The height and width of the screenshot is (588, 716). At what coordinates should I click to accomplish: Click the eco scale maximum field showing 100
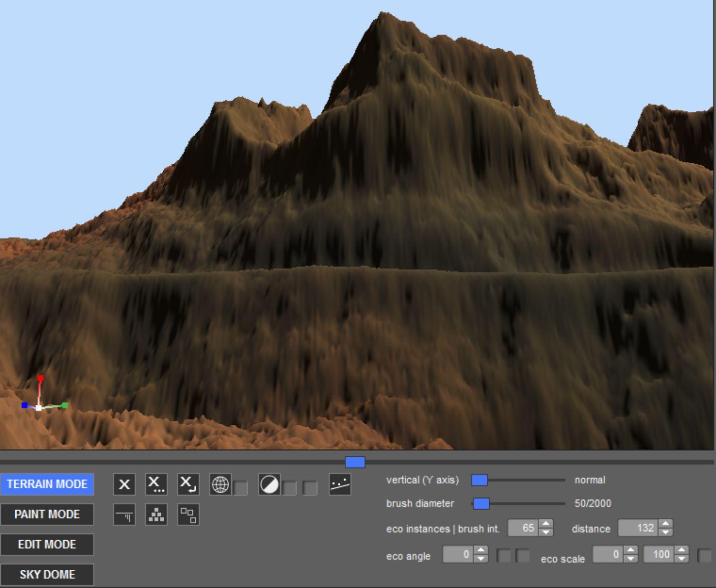point(660,554)
